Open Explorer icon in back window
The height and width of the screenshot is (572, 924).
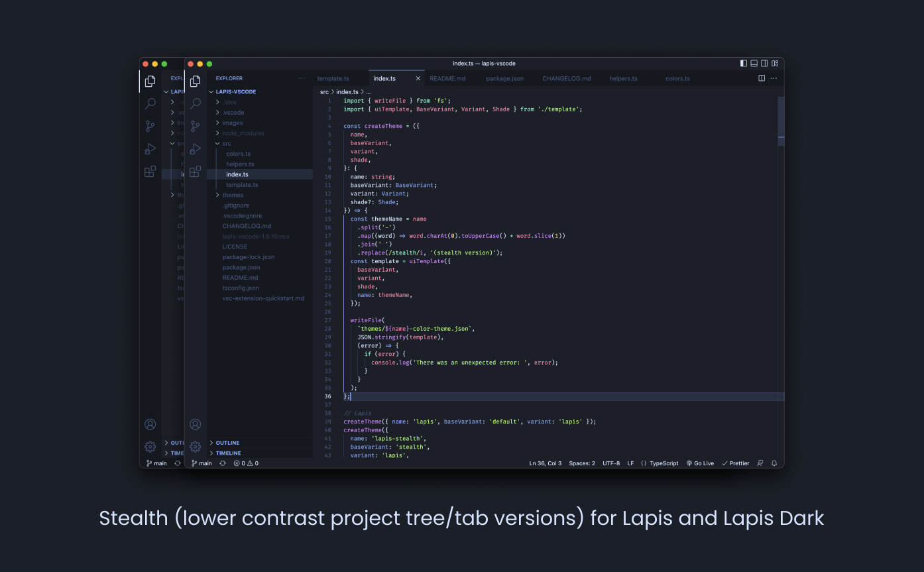(x=150, y=82)
